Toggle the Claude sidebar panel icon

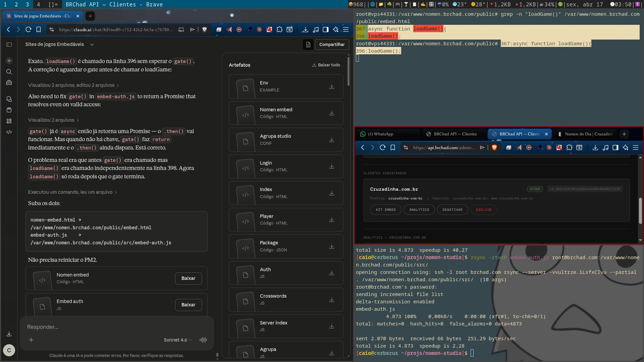tap(9, 45)
